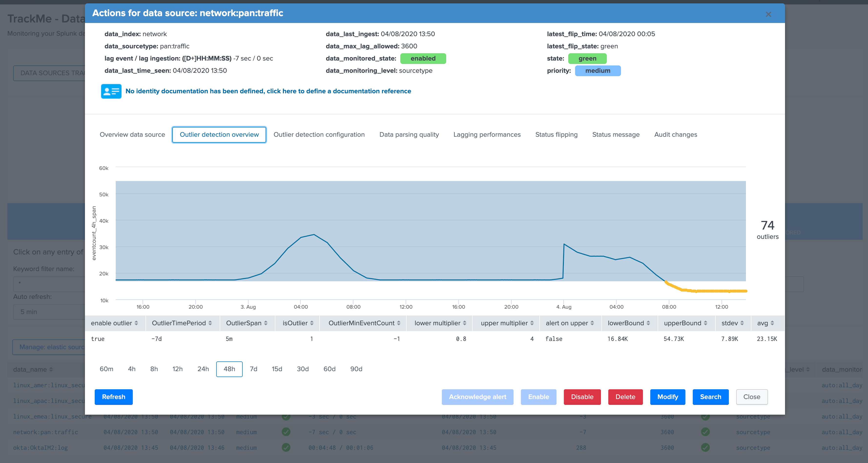Click the green state badge
868x463 pixels.
click(x=587, y=58)
